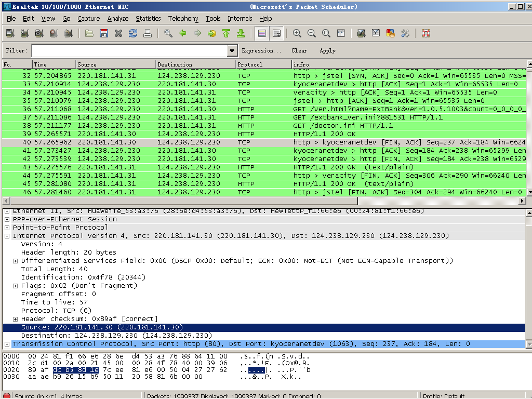Reload the capture file

(x=133, y=33)
